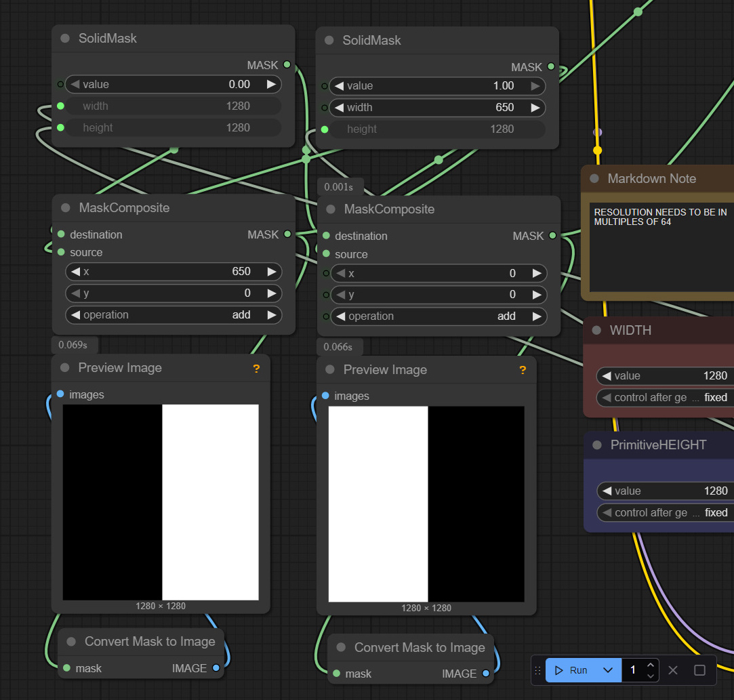Click images input port of Preview Image 0.069s
The height and width of the screenshot is (700, 734).
pos(60,394)
